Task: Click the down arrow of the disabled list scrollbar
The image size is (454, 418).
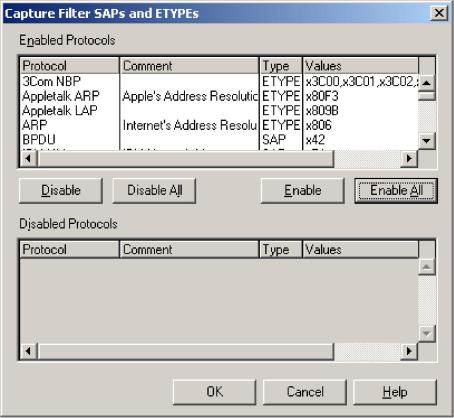Action: [427, 333]
